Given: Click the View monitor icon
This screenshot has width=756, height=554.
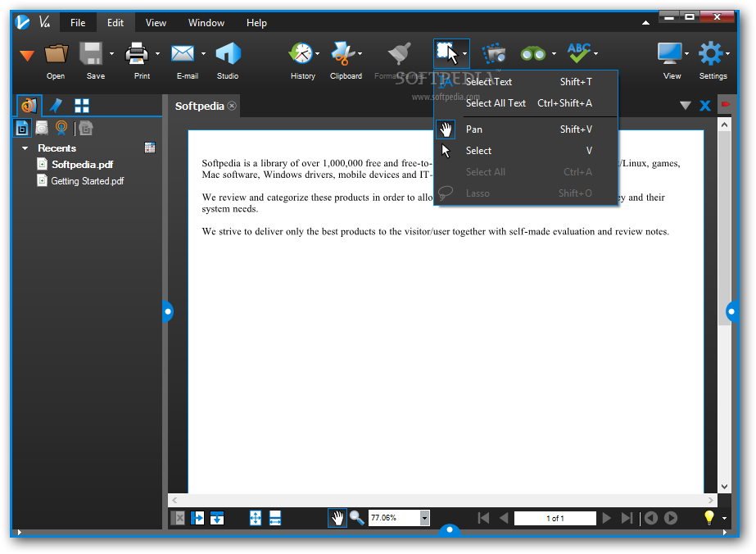Looking at the screenshot, I should tap(670, 53).
